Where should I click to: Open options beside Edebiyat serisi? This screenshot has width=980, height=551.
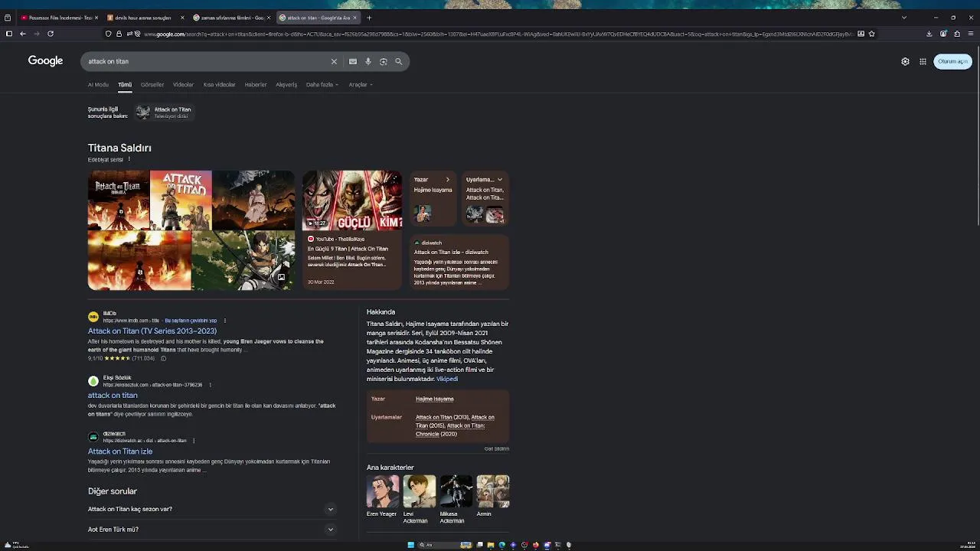[x=129, y=159]
